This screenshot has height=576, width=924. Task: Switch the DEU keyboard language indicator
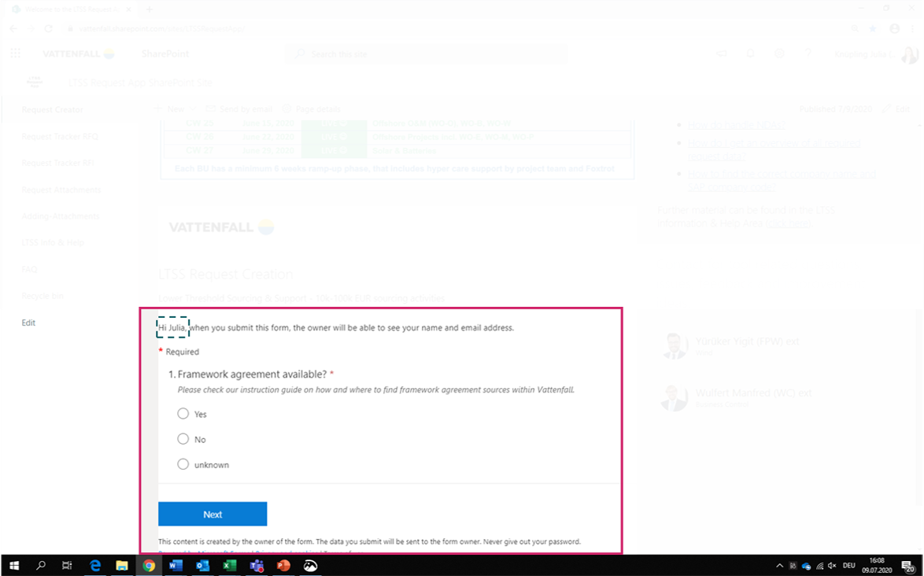tap(849, 566)
